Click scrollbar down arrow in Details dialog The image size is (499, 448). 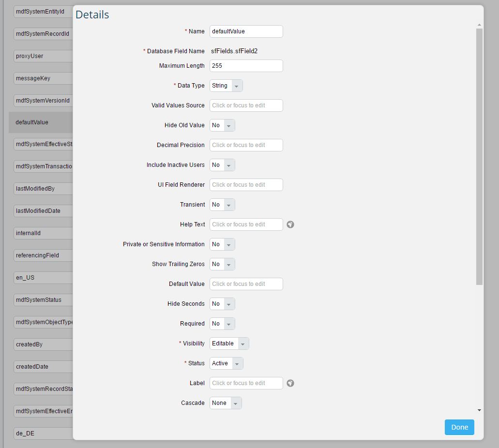pos(479,410)
